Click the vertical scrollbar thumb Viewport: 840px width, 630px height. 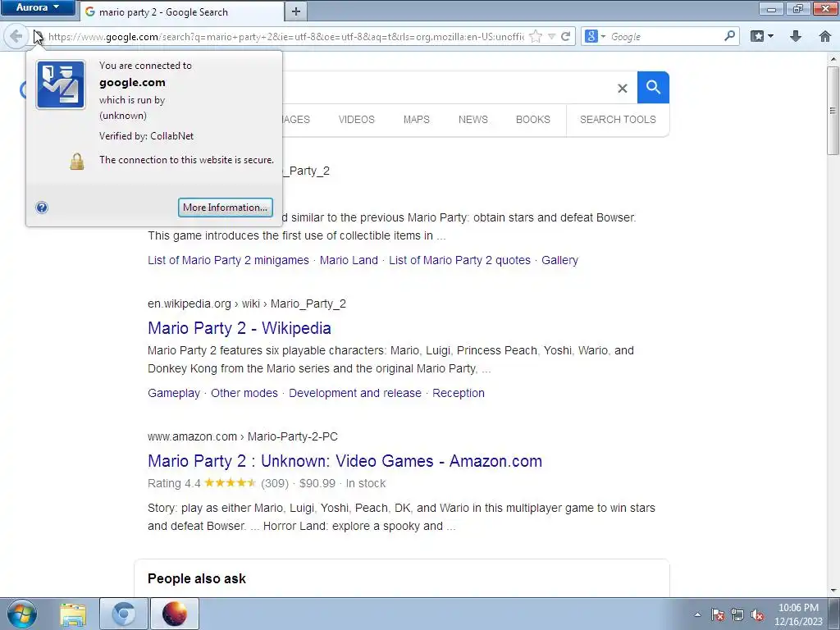pyautogui.click(x=833, y=111)
